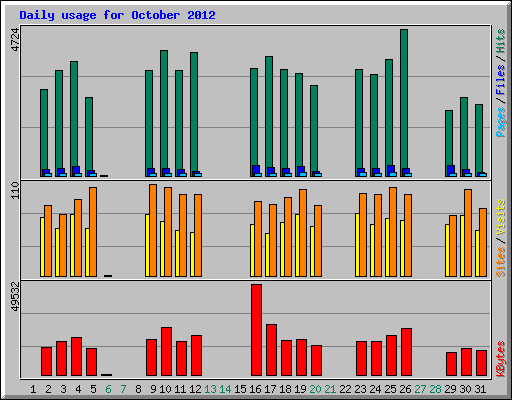Click the 'Hits' legend label
The height and width of the screenshot is (400, 512).
tap(500, 41)
